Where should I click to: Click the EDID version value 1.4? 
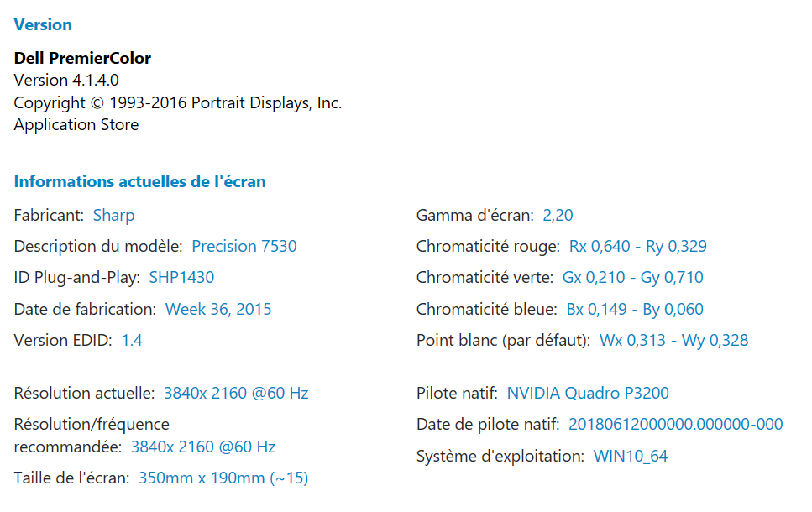point(132,340)
